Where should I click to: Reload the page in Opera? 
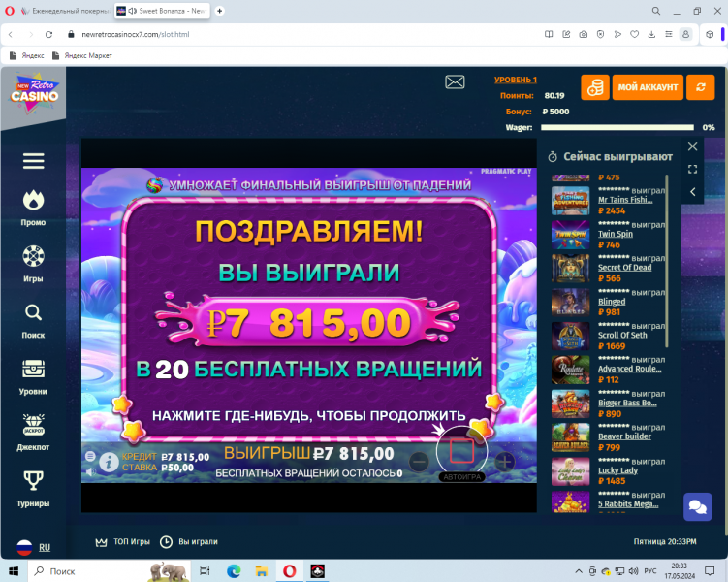tap(48, 34)
